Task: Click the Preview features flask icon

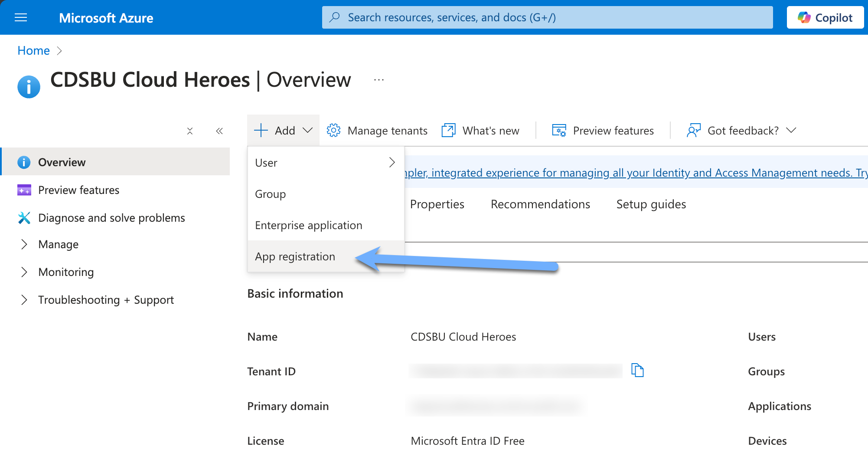Action: tap(559, 130)
